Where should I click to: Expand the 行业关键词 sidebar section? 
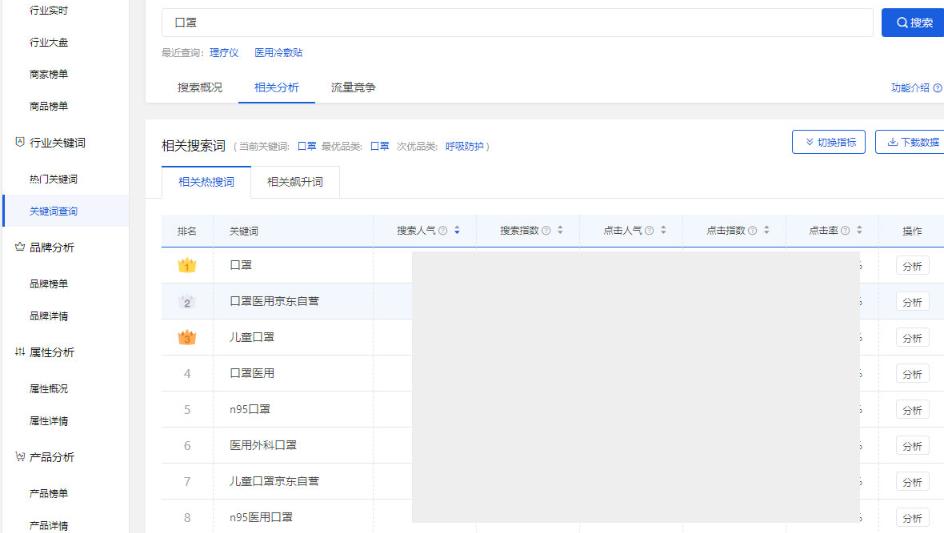[x=58, y=143]
